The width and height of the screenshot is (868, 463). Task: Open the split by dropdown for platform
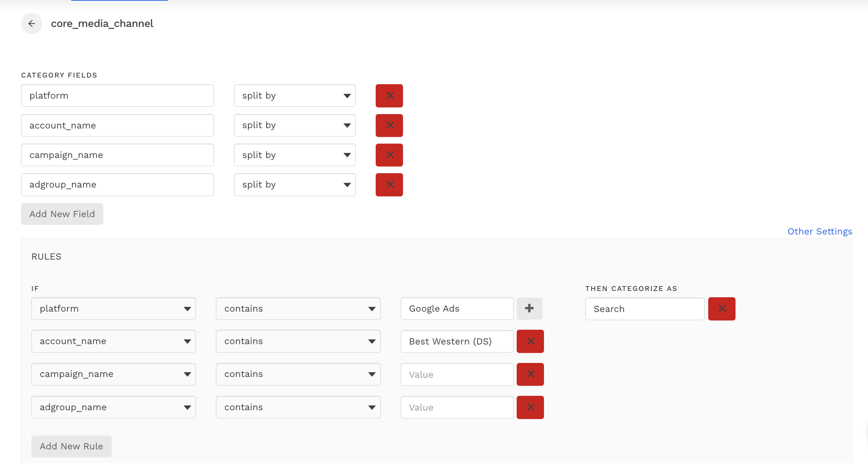pos(294,96)
